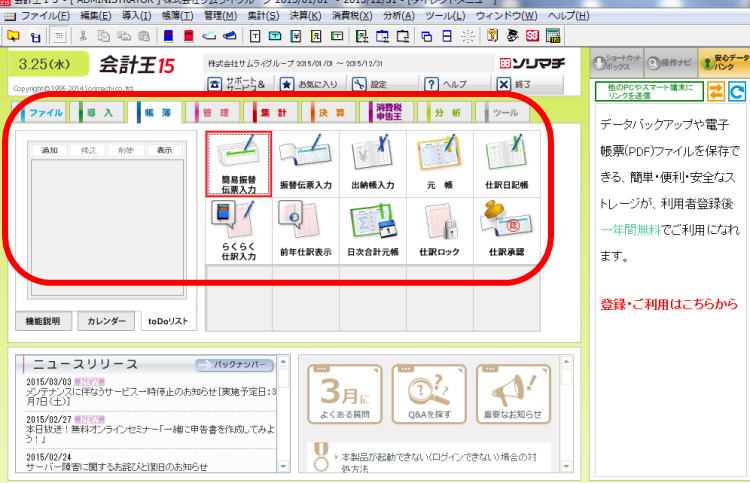Launch 出納帳入力 cashbook icon

click(x=372, y=162)
